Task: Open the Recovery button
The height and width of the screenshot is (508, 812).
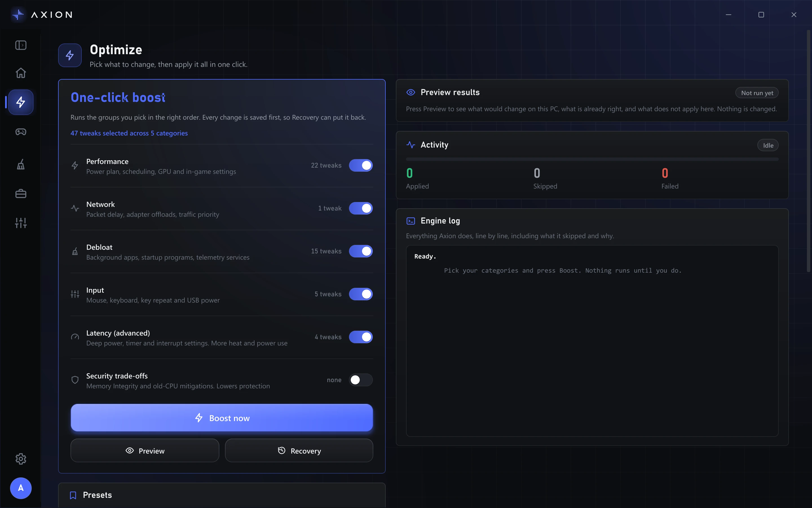Action: pos(299,450)
